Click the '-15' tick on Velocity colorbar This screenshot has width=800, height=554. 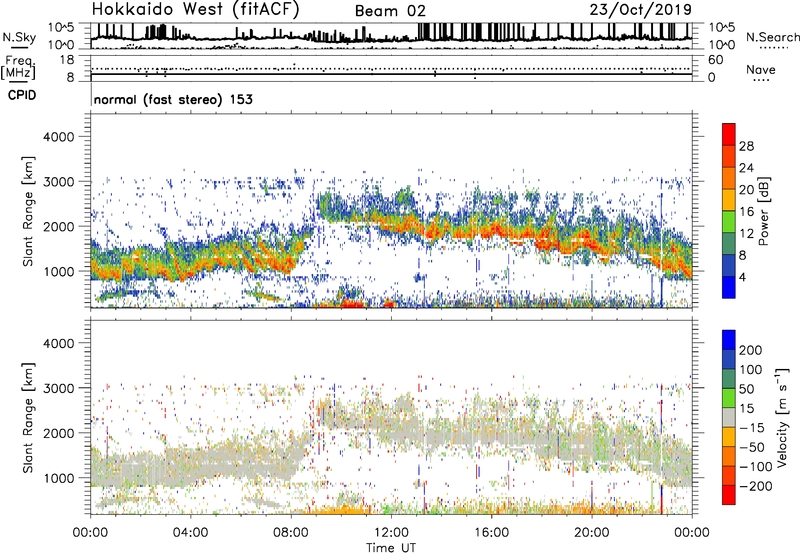[x=752, y=427]
